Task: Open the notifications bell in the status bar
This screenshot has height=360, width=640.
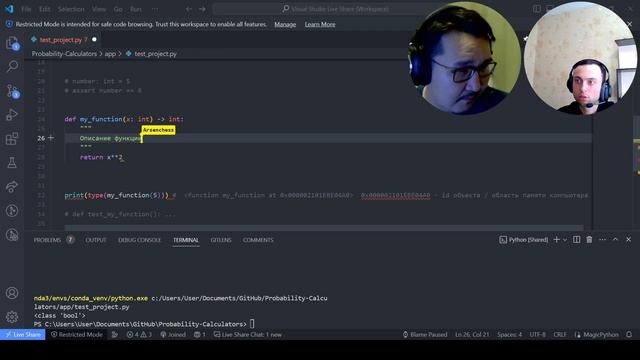Action: (x=629, y=335)
